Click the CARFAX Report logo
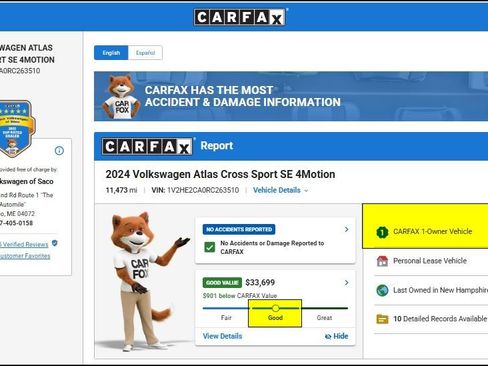Viewport: 488px width, 366px height. click(147, 146)
